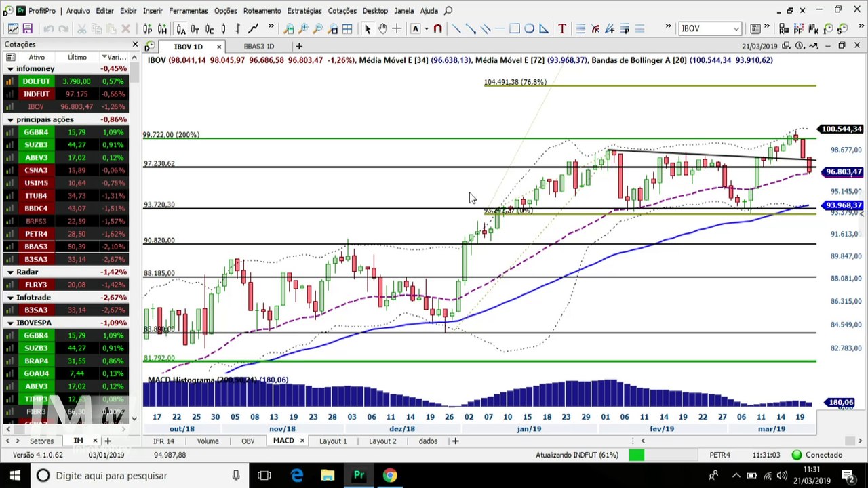Click the zoom out magnifier icon
This screenshot has width=868, height=488.
point(318,28)
